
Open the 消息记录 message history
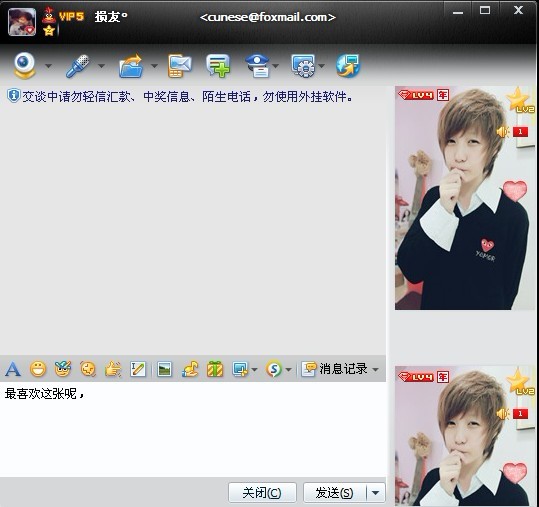334,369
